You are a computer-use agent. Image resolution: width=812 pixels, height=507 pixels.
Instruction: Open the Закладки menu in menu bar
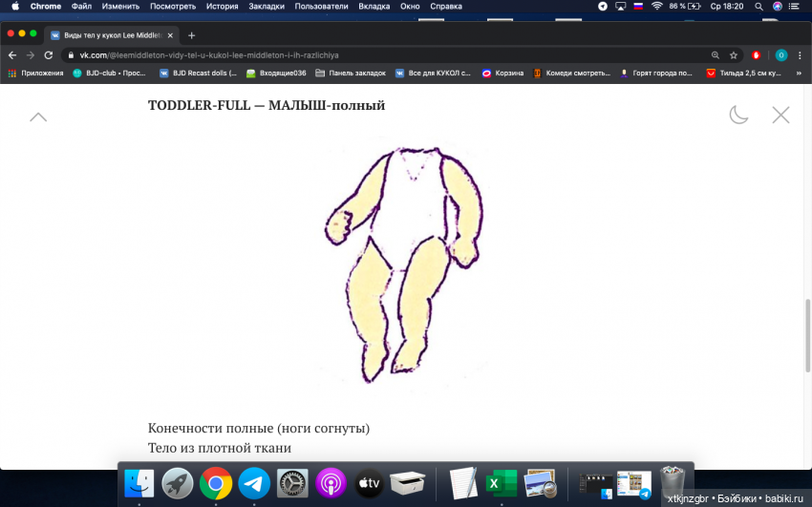[x=267, y=7]
